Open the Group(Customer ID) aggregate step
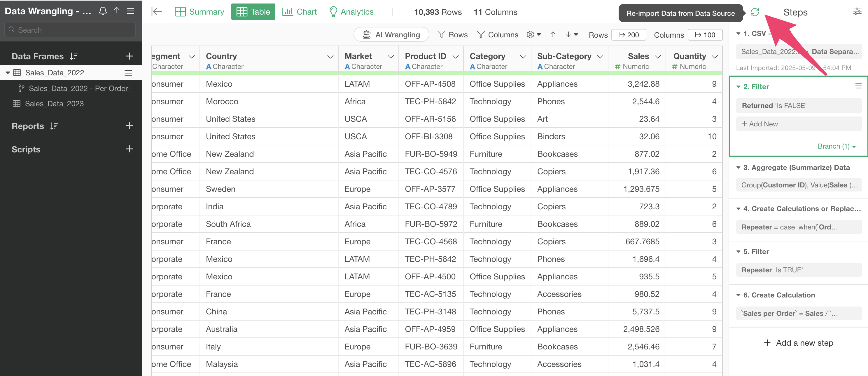Image resolution: width=868 pixels, height=376 pixels. [799, 185]
